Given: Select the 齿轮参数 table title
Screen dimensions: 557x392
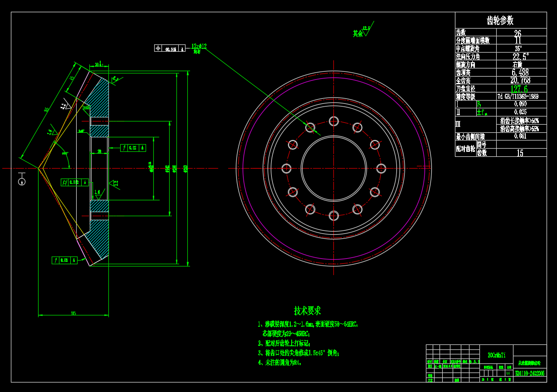Looking at the screenshot, I should click(500, 20).
